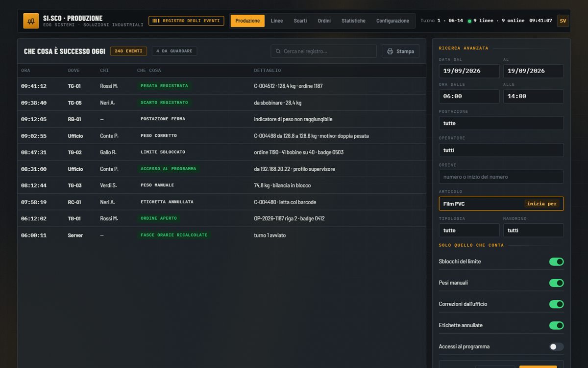Image resolution: width=588 pixels, height=368 pixels.
Task: Enable the Accessi al programma toggle
Action: [x=556, y=347]
